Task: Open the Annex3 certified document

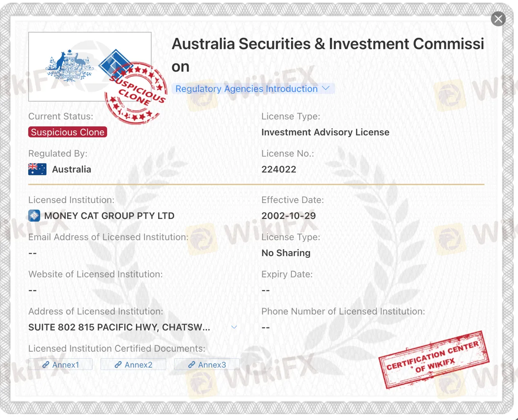Action: pyautogui.click(x=207, y=364)
